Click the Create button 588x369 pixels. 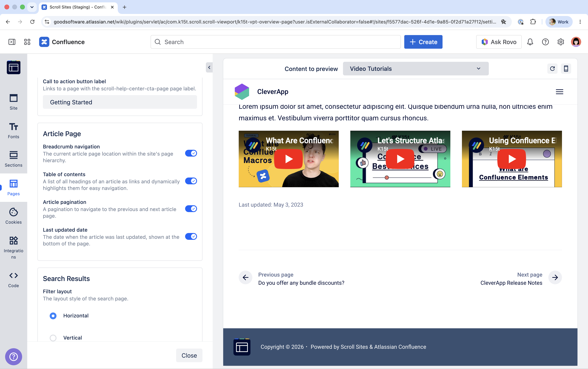point(423,42)
